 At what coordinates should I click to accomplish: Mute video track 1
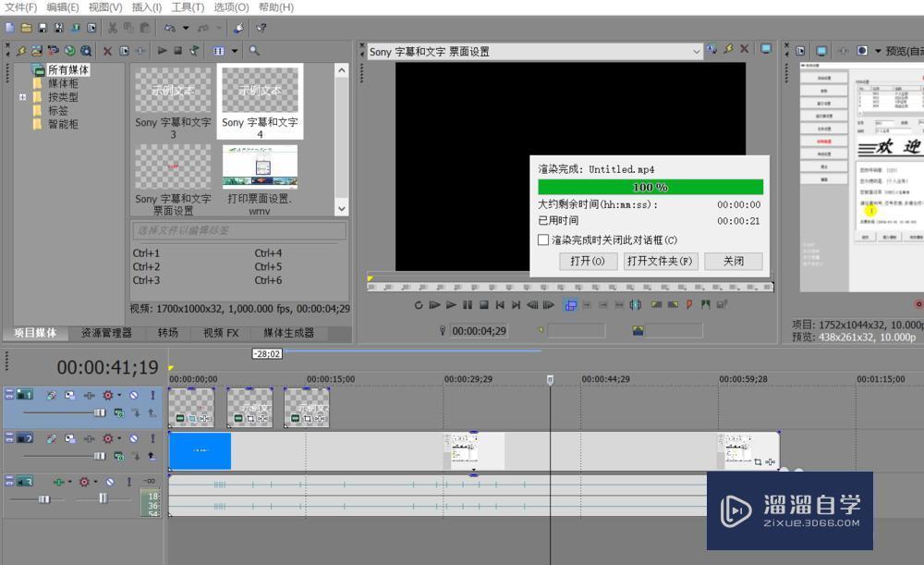pos(134,395)
